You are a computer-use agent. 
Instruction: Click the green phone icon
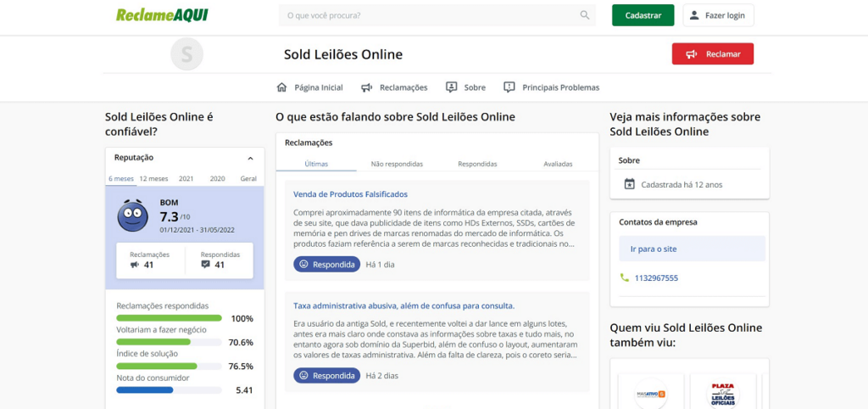(625, 277)
